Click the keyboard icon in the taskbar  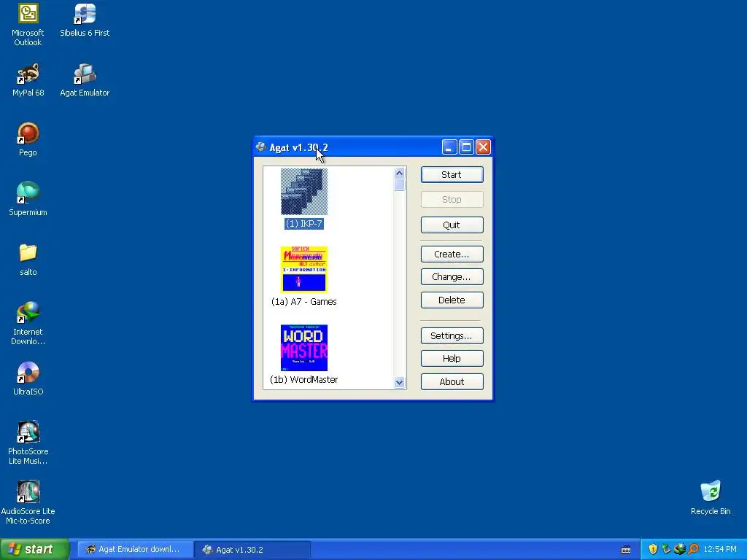pyautogui.click(x=626, y=550)
